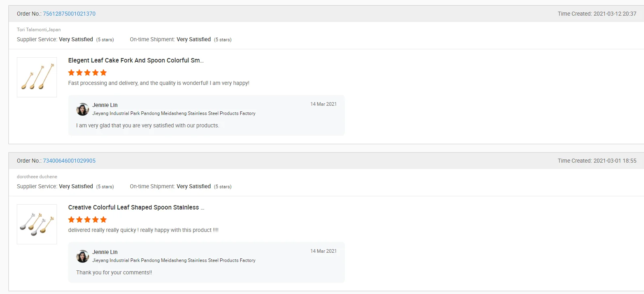Click the "delivered really really quicky" review text
Screen dimensions: 644x294
point(143,230)
